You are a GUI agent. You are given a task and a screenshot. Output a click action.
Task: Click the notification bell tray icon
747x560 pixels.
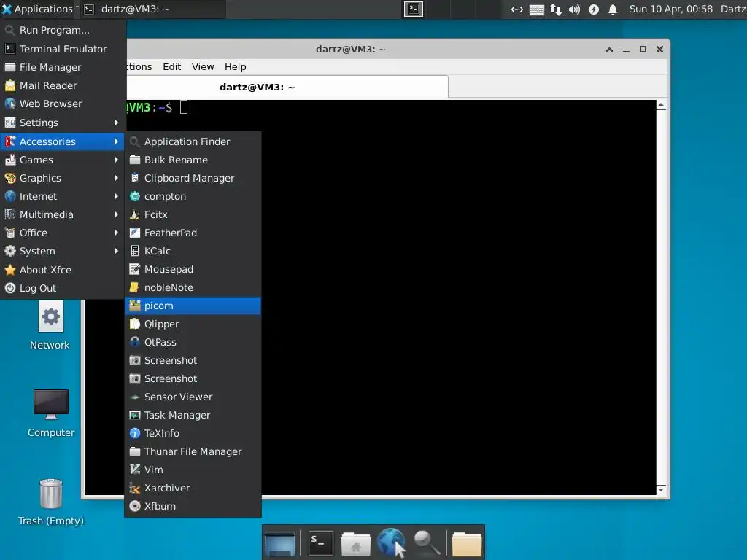point(613,9)
